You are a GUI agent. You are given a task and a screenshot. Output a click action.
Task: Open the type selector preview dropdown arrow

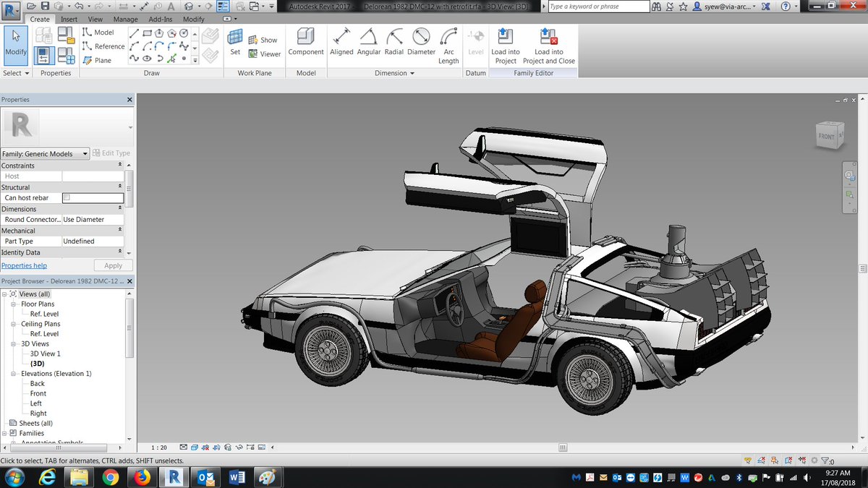pyautogui.click(x=130, y=127)
